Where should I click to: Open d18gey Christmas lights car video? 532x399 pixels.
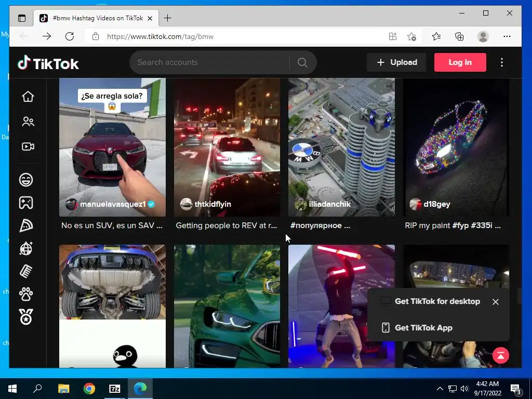tap(456, 147)
